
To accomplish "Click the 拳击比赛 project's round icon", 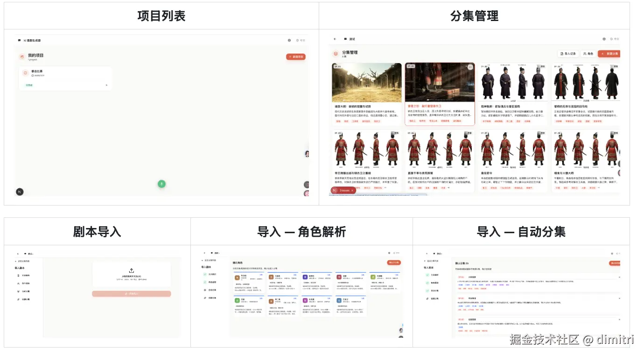I will [25, 73].
